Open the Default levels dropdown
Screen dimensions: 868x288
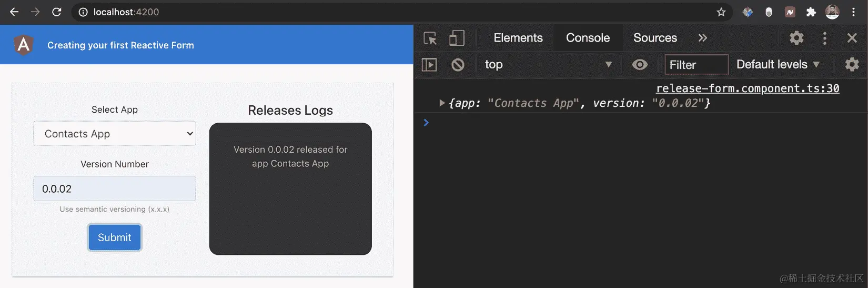click(x=778, y=64)
